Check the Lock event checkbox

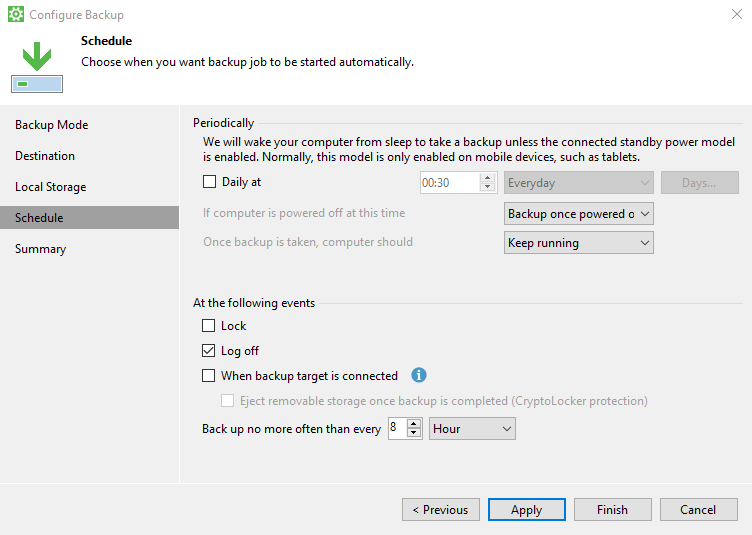coord(209,326)
